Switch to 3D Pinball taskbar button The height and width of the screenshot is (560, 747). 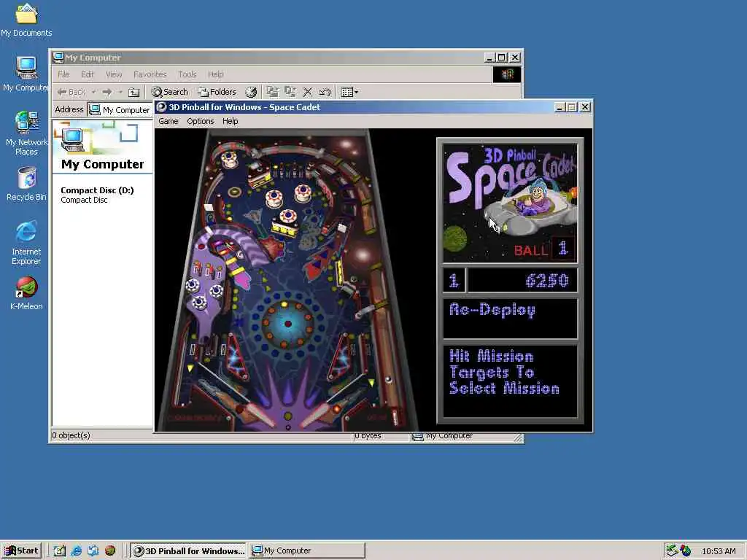pyautogui.click(x=188, y=551)
